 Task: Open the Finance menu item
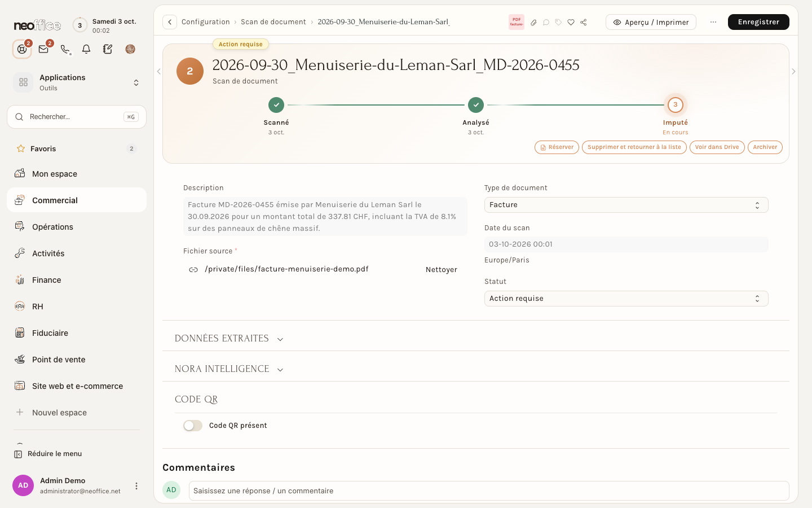click(x=77, y=280)
